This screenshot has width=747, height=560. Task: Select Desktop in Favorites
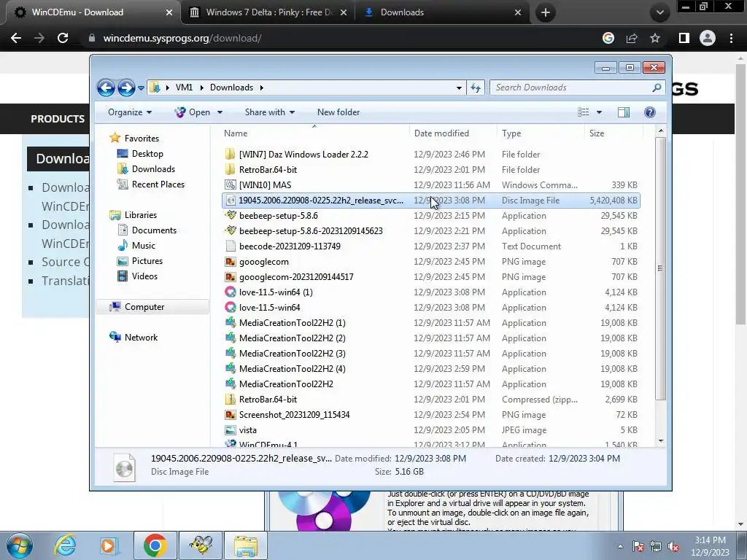[147, 154]
